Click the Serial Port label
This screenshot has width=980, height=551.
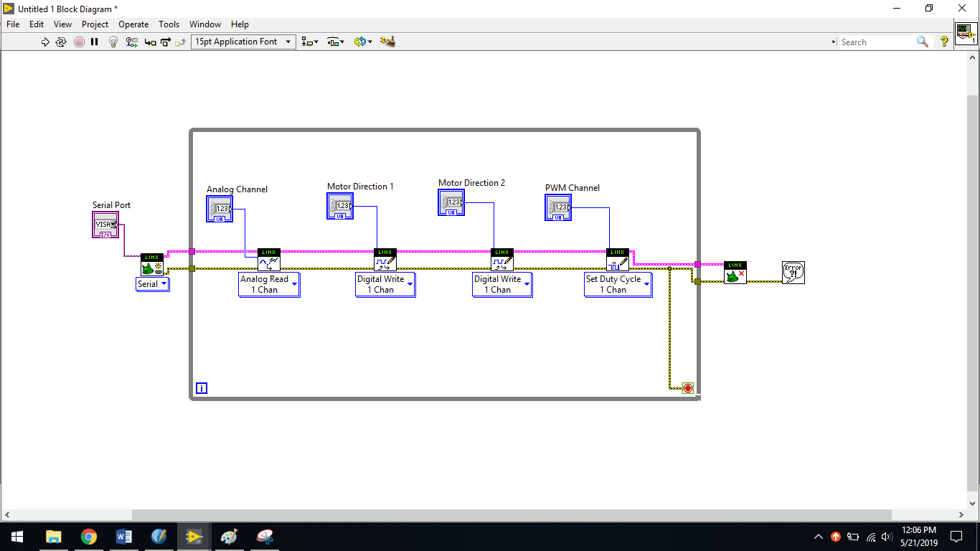[x=111, y=205]
